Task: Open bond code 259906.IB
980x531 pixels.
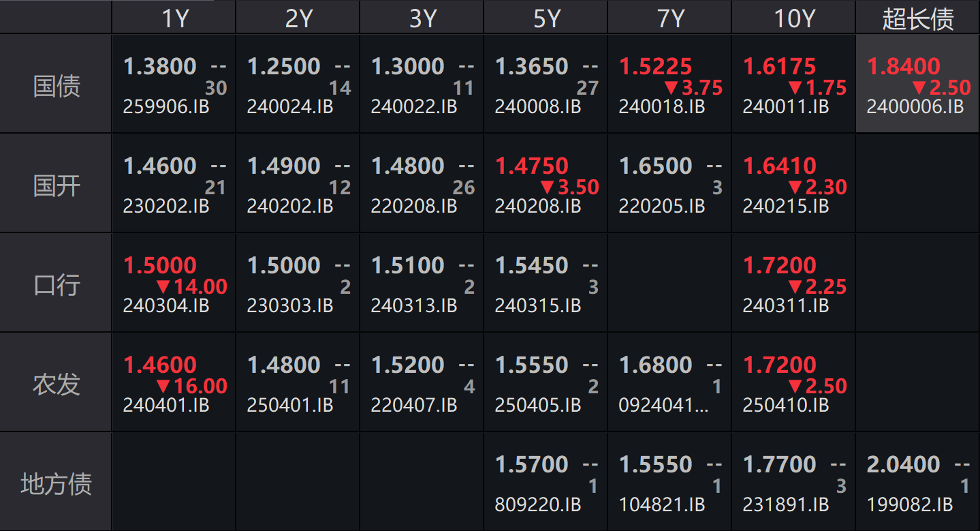Action: click(166, 107)
